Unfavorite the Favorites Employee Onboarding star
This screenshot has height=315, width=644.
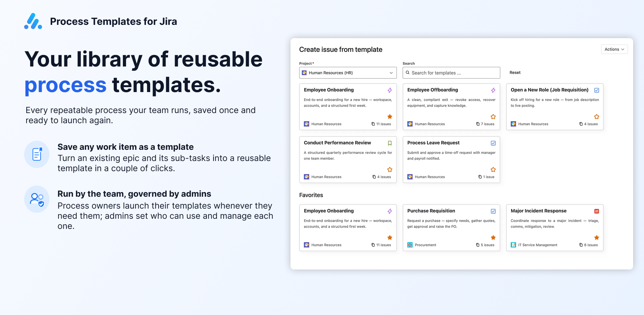pyautogui.click(x=390, y=238)
